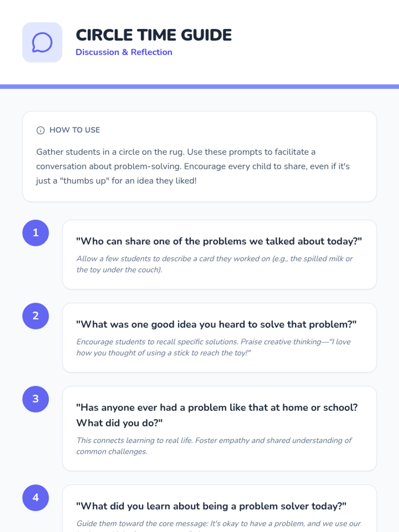The image size is (399, 532).
Task: Click the "What did you do?" line
Action: 119,423
